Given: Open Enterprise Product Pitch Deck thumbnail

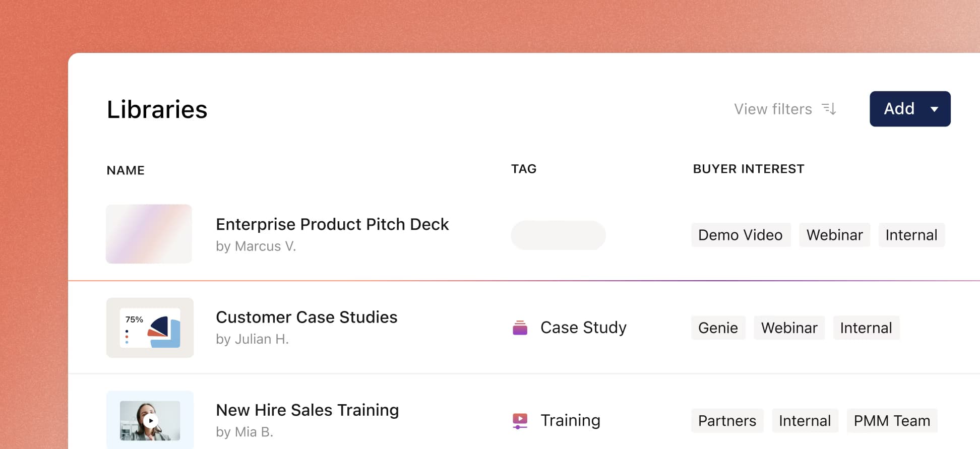Looking at the screenshot, I should [149, 234].
